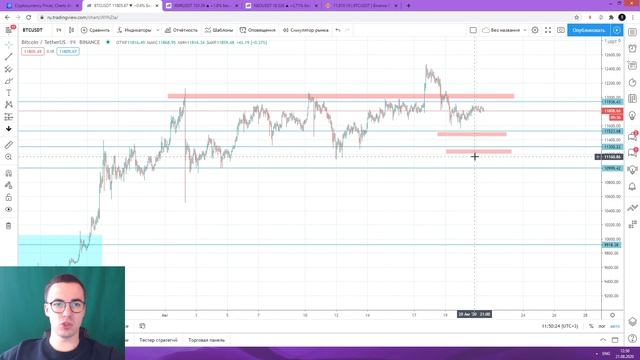Open the ideas lightbulb panel
640x360 pixels.
[632, 116]
